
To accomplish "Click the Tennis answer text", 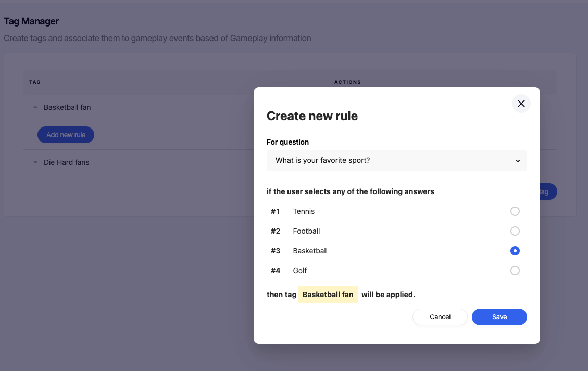I will point(304,211).
